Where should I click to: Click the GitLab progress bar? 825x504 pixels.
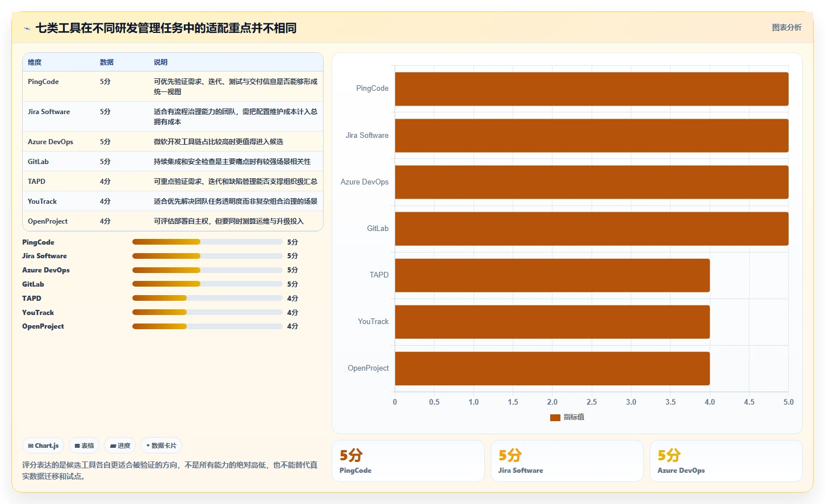207,284
